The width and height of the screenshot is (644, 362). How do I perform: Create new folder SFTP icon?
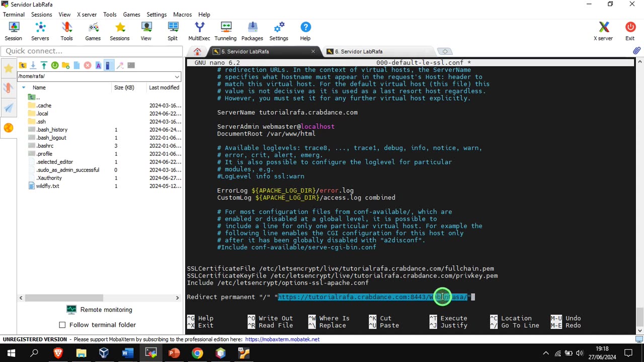pos(66,65)
